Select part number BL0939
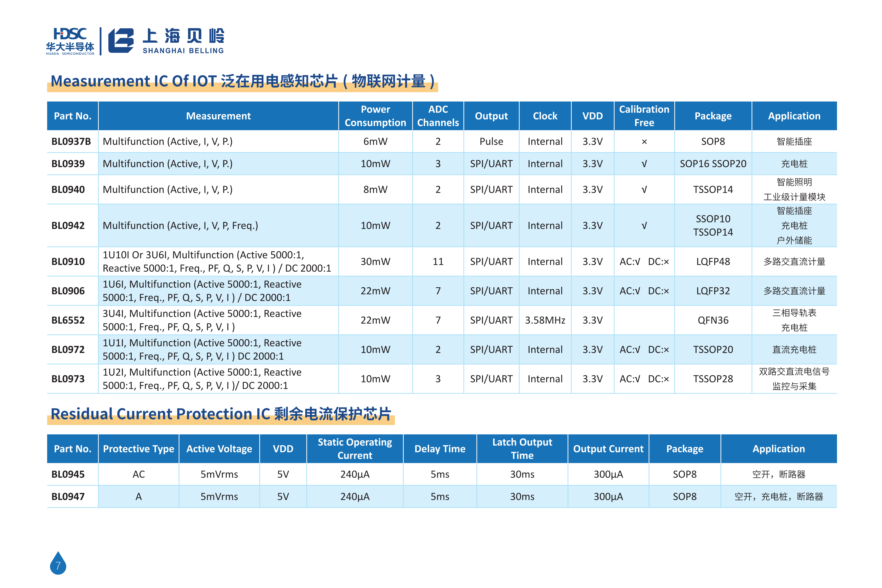The width and height of the screenshot is (882, 588). point(68,164)
